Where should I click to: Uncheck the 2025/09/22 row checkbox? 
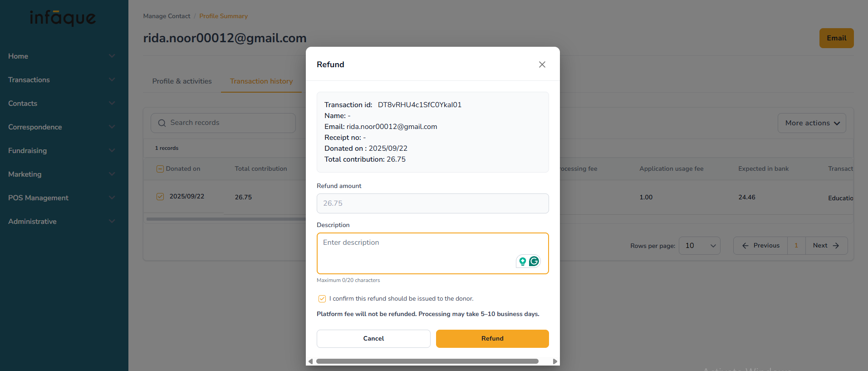[160, 197]
